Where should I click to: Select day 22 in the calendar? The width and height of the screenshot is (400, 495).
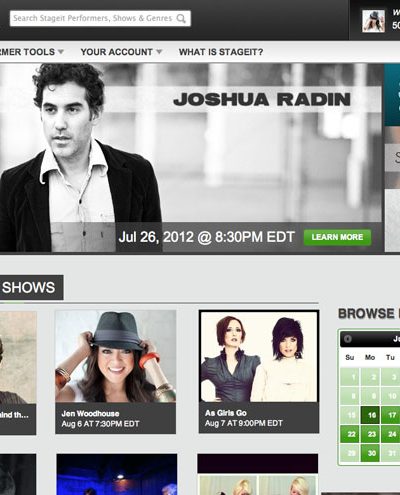tap(350, 434)
